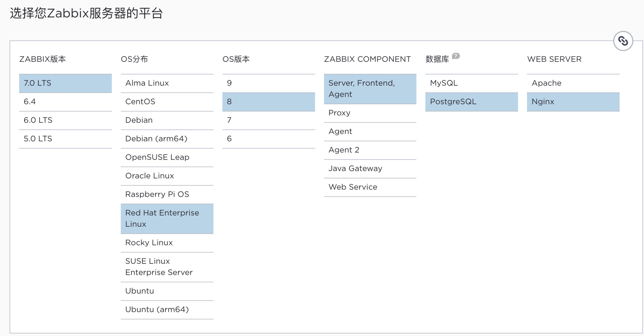Choose Java Gateway component
The image size is (644, 336).
point(370,169)
